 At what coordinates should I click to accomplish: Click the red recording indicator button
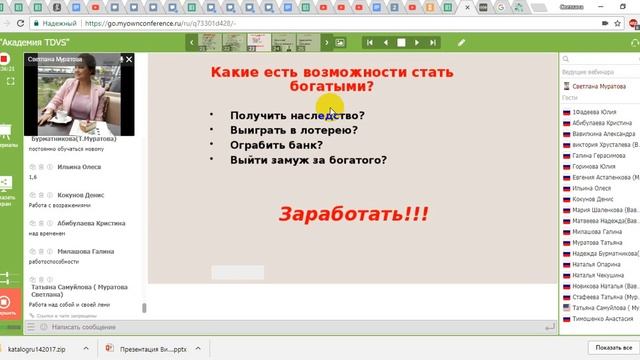[x=4, y=59]
